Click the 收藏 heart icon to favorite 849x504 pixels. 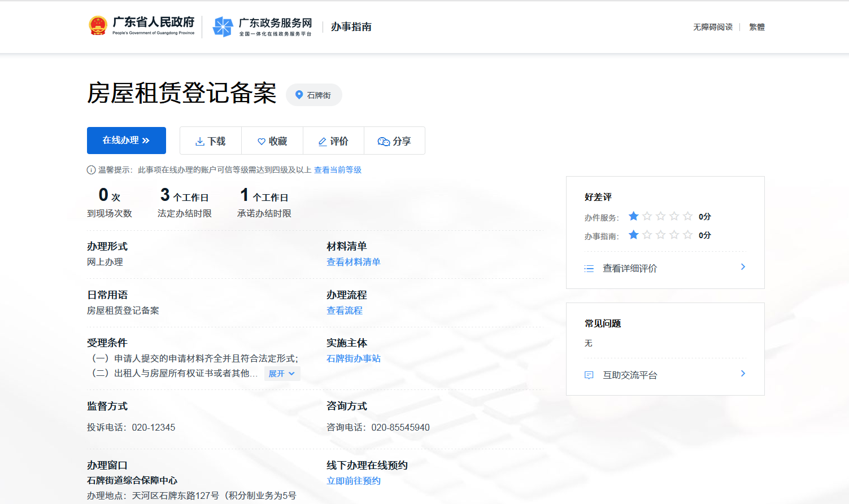[262, 141]
